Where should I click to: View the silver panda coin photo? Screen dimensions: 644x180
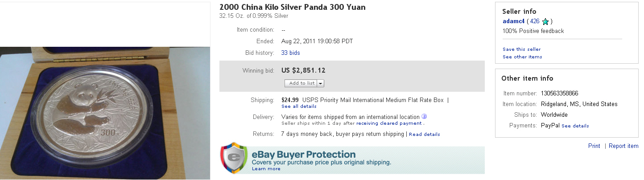click(x=105, y=112)
